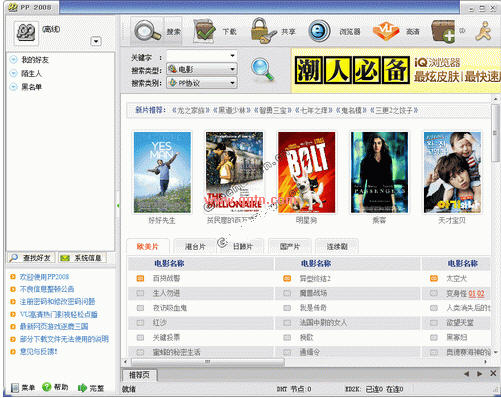Open the Slumdog Millionaire poster
The height and width of the screenshot is (398, 501).
pos(234,172)
